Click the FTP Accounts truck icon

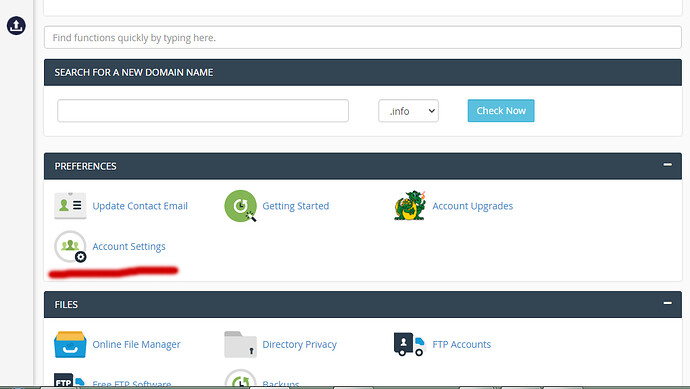[410, 344]
